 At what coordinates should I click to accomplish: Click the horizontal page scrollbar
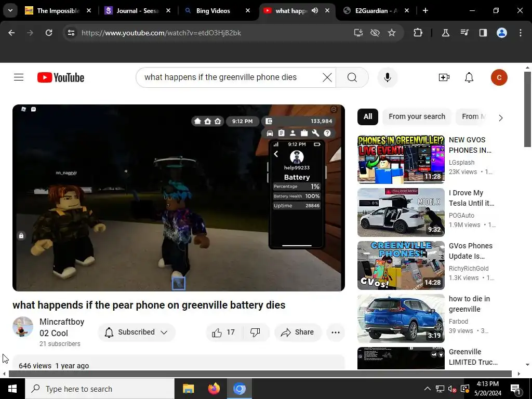[260, 374]
